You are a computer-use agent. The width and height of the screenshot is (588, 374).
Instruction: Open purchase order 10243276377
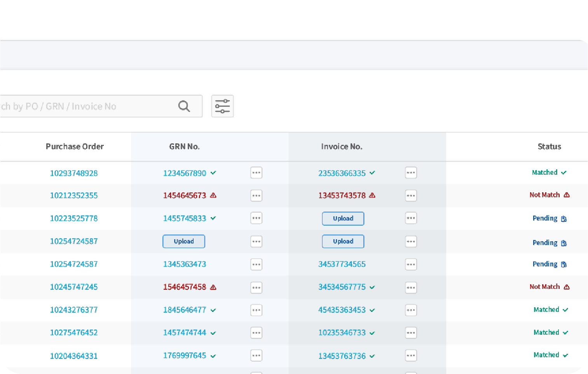[74, 310]
